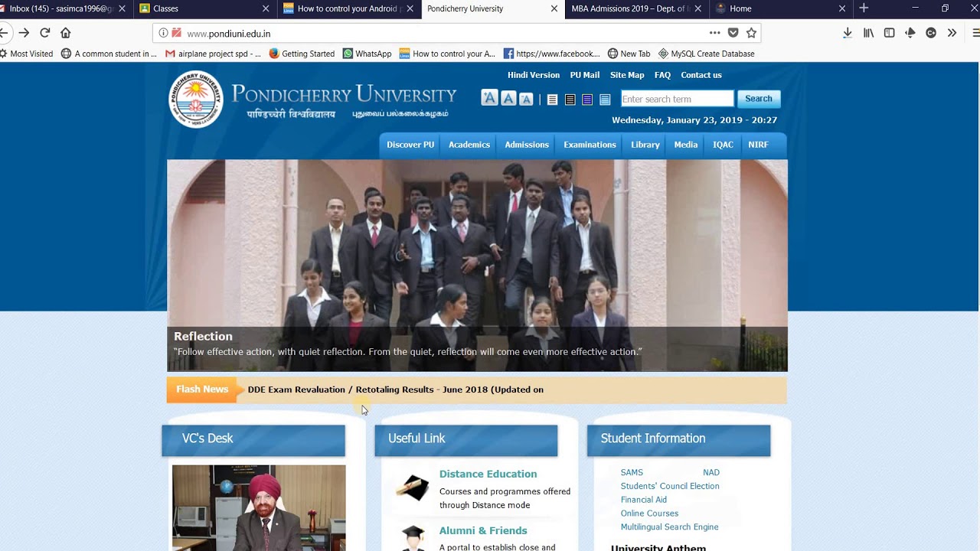Decrease font size with the A- icon
This screenshot has width=980, height=551.
click(526, 99)
